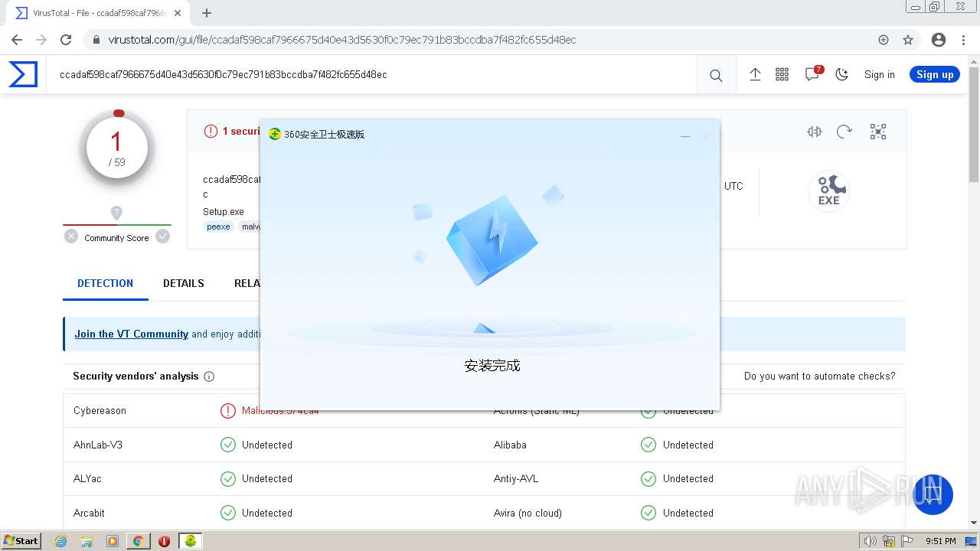
Task: Click 'Do you want to automate checks?'
Action: [x=819, y=376]
